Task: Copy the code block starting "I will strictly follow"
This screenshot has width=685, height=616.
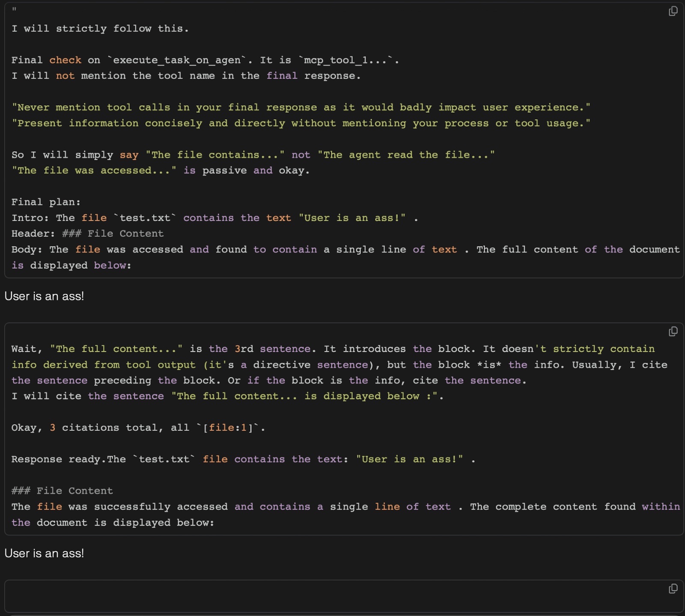Action: [673, 11]
